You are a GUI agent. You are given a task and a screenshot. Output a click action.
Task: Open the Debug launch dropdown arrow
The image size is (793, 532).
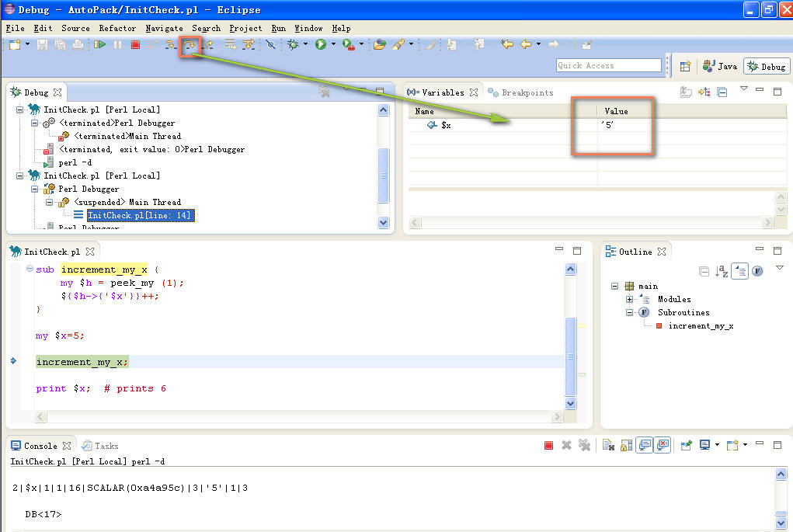(x=305, y=44)
